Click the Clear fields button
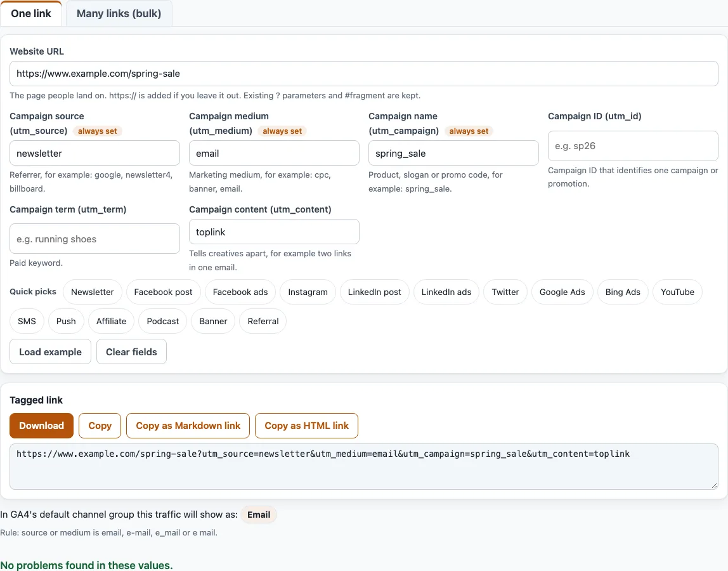The height and width of the screenshot is (571, 728). (x=131, y=351)
